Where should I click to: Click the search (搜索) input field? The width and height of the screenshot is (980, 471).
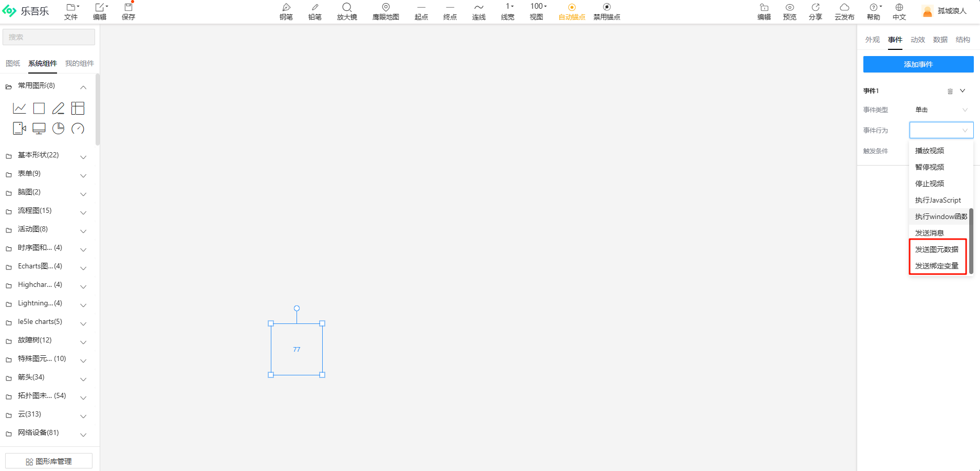49,37
